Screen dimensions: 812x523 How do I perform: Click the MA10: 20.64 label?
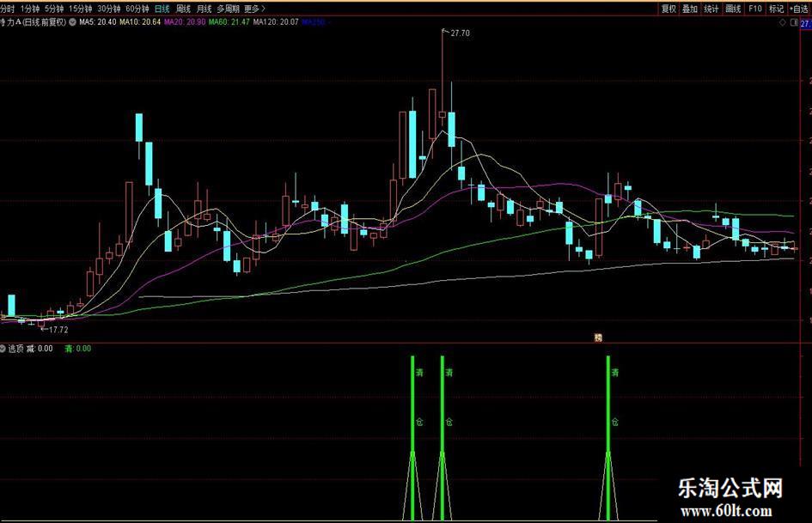pos(140,22)
